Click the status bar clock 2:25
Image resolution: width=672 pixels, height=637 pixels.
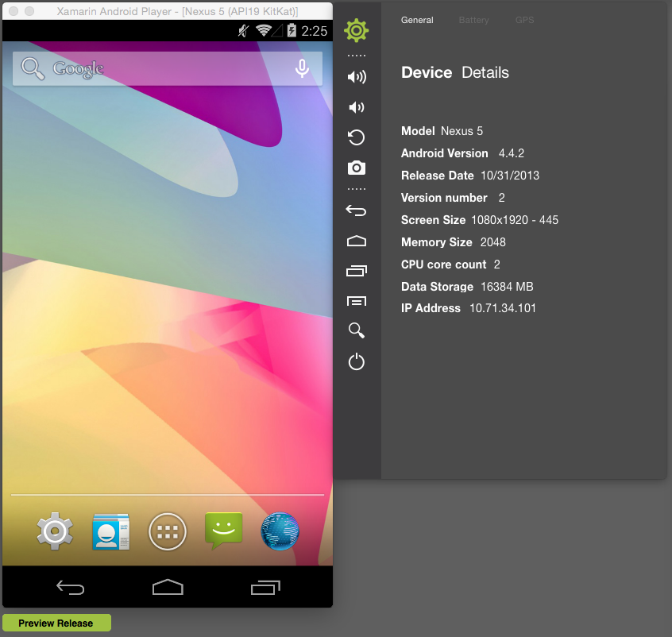(x=314, y=31)
